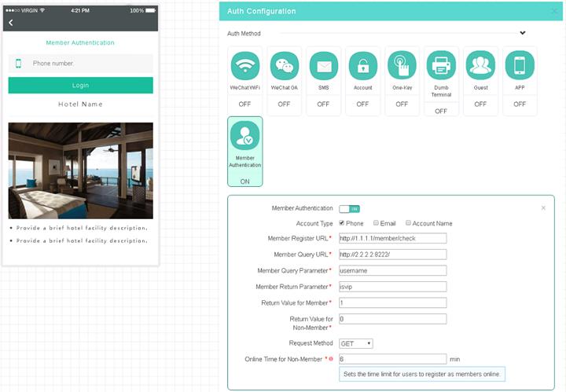Turn off the Member Authentication switch
The image size is (566, 392).
349,209
